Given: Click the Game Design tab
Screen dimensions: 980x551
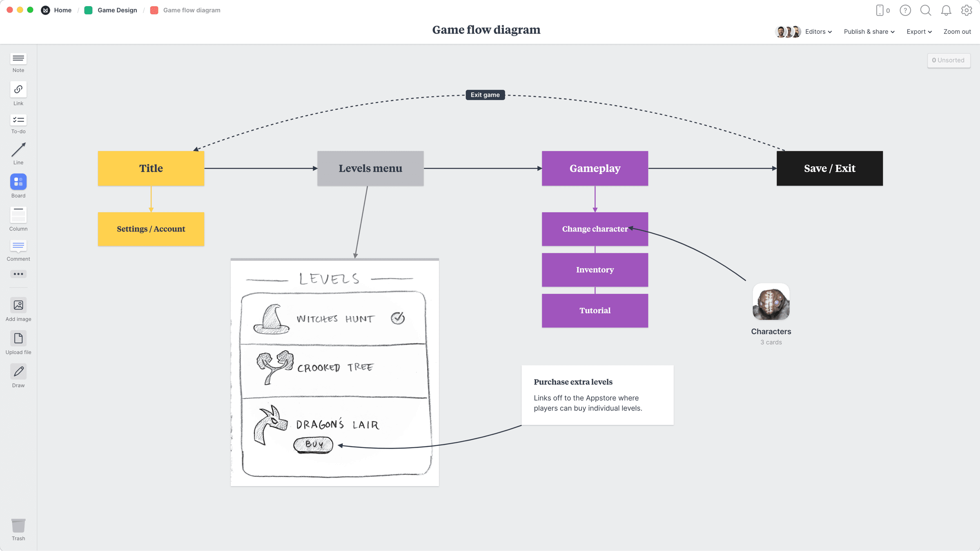Looking at the screenshot, I should point(117,10).
